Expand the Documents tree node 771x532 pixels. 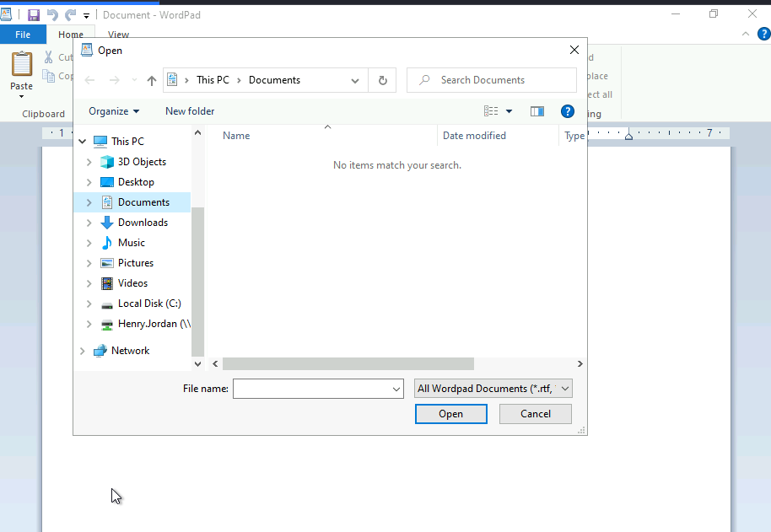(89, 202)
